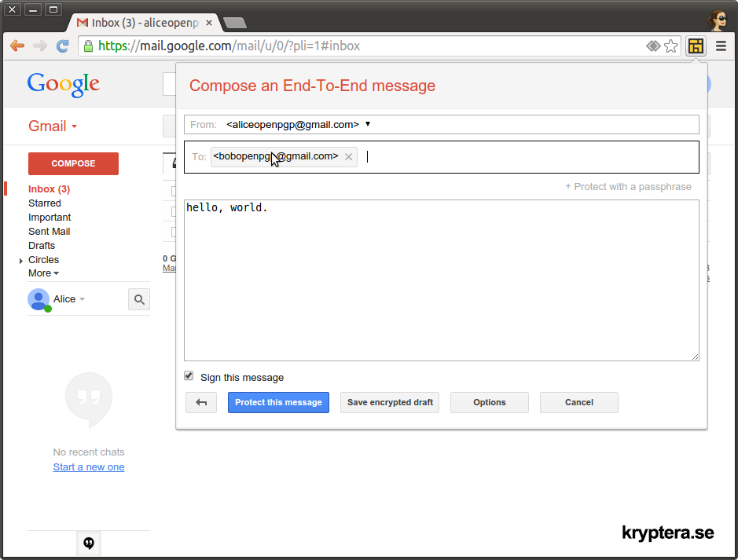Viewport: 738px width, 560px height.
Task: Click Start a new one link
Action: pyautogui.click(x=89, y=467)
